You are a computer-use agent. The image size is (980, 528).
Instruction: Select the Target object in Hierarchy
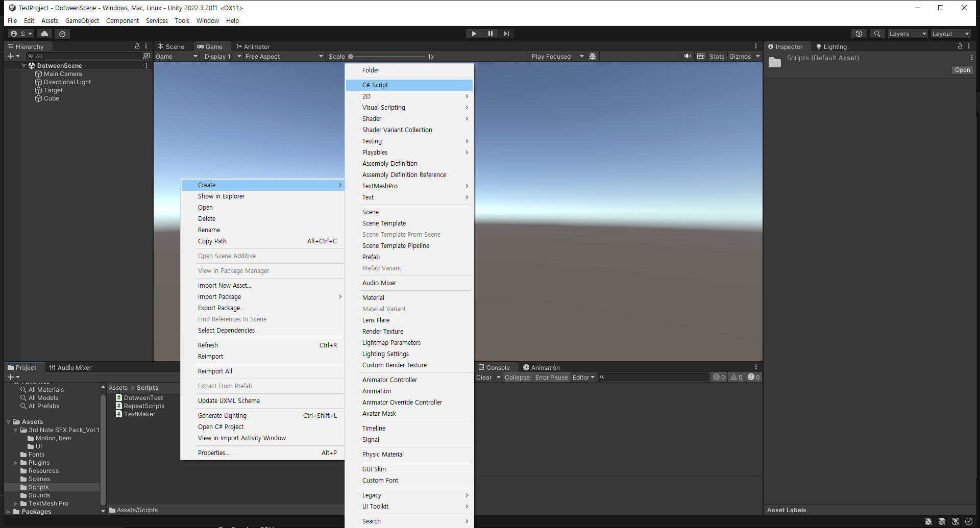pos(53,90)
